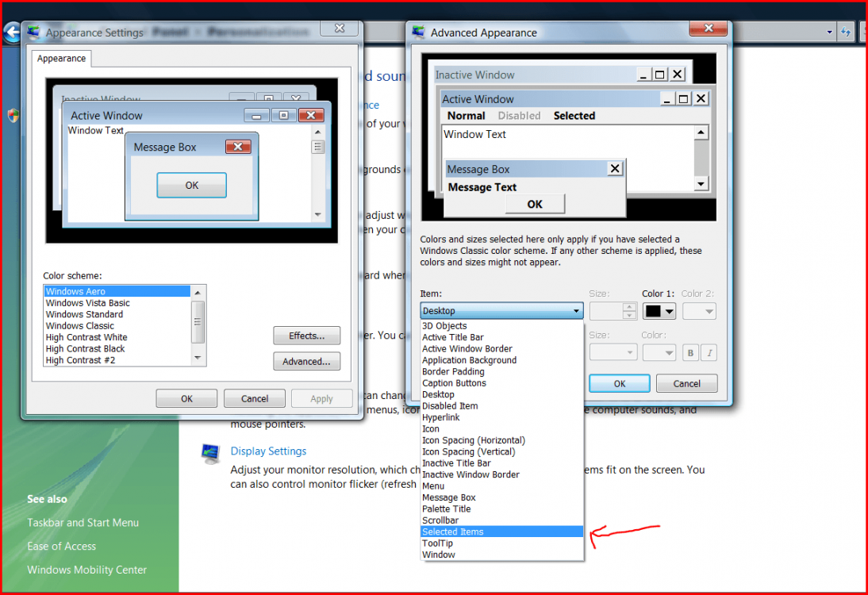The image size is (868, 595).
Task: Choose Desktop entry in dropdown list
Action: (501, 394)
